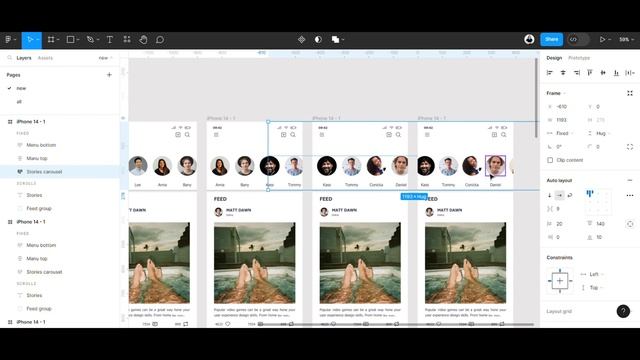Align selection top
The image size is (640, 360).
pyautogui.click(x=589, y=73)
